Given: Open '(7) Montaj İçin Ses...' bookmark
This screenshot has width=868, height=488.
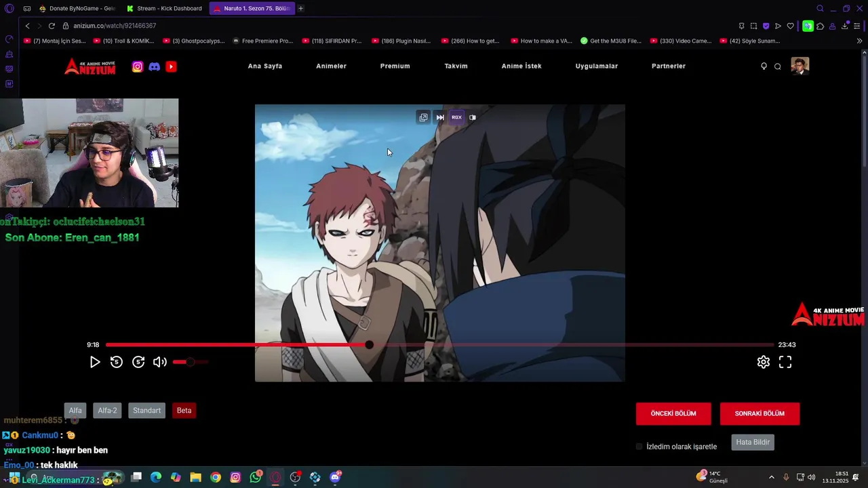Looking at the screenshot, I should (x=54, y=41).
